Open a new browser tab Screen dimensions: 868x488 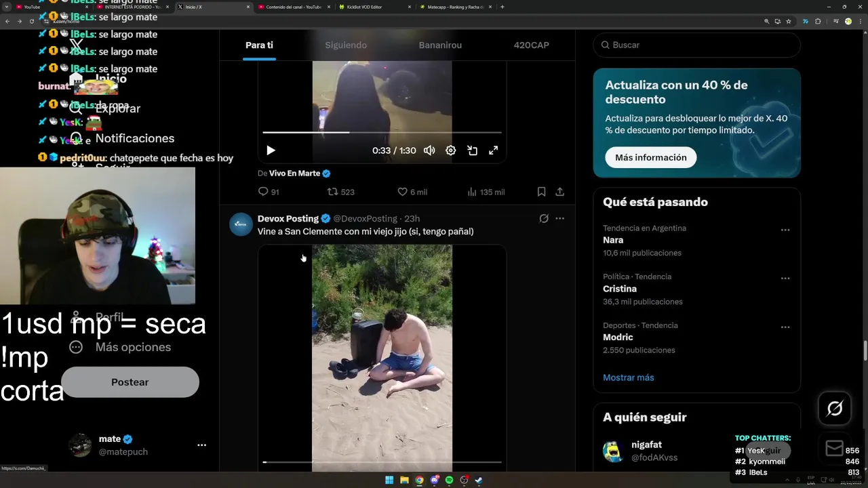pyautogui.click(x=502, y=7)
